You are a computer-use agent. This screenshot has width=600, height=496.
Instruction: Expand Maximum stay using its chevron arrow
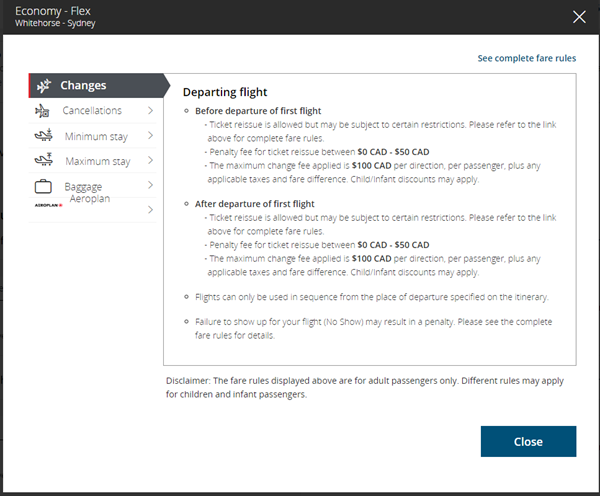tap(150, 161)
